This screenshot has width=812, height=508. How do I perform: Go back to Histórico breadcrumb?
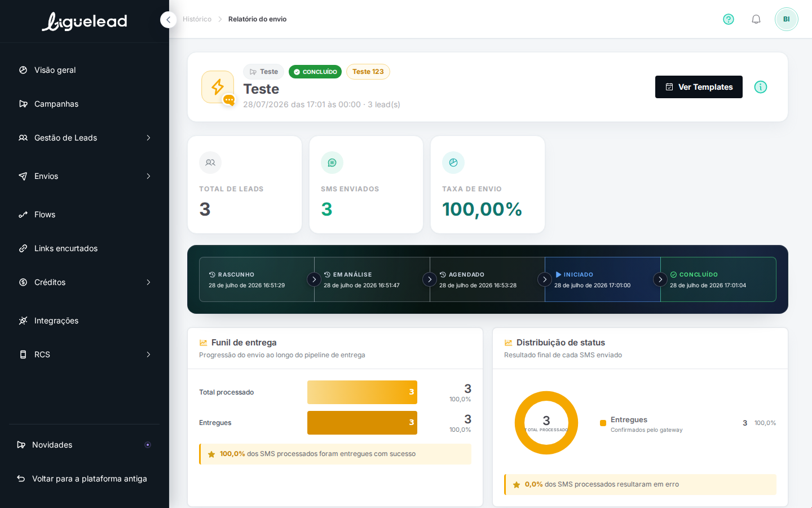tap(197, 19)
